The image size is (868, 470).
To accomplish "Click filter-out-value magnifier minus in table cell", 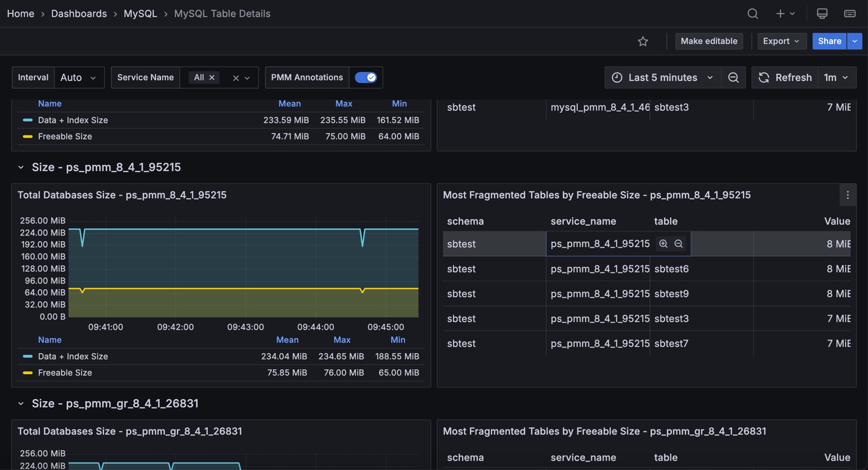I will pos(679,244).
